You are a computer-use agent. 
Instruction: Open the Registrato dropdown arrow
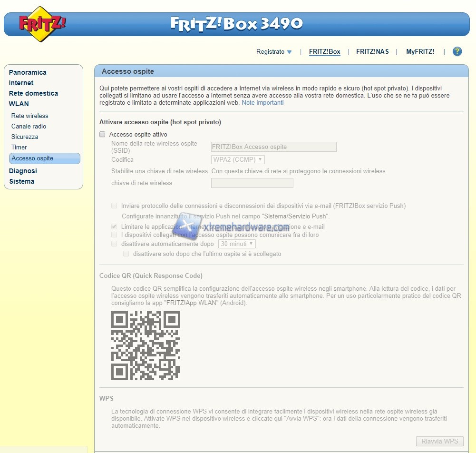point(289,52)
